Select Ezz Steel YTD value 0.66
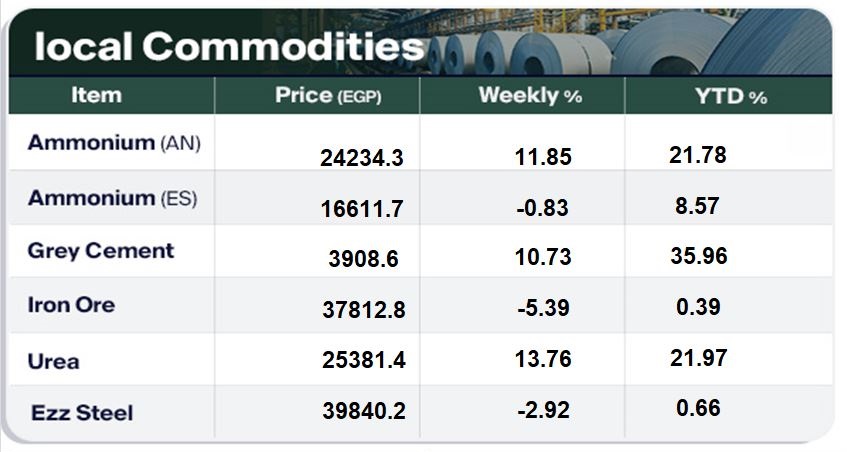 tap(698, 408)
